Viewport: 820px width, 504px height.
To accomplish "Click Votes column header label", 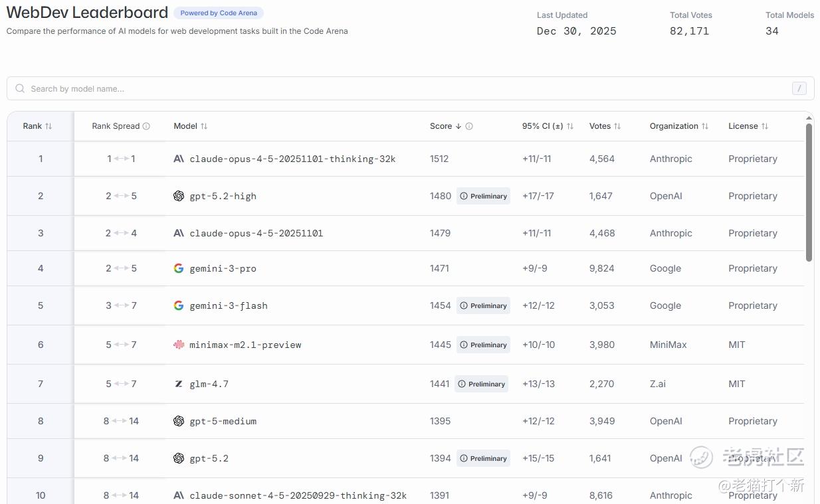I will point(600,126).
